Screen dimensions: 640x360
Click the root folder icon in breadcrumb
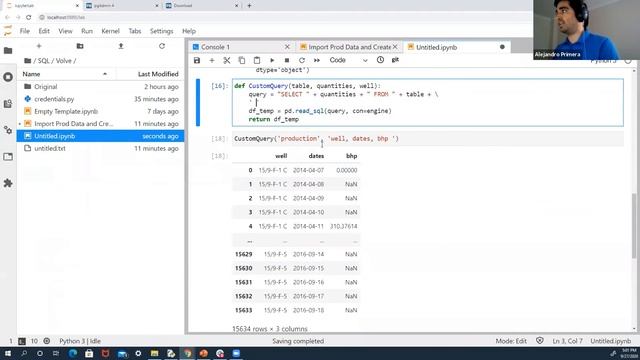click(x=27, y=61)
